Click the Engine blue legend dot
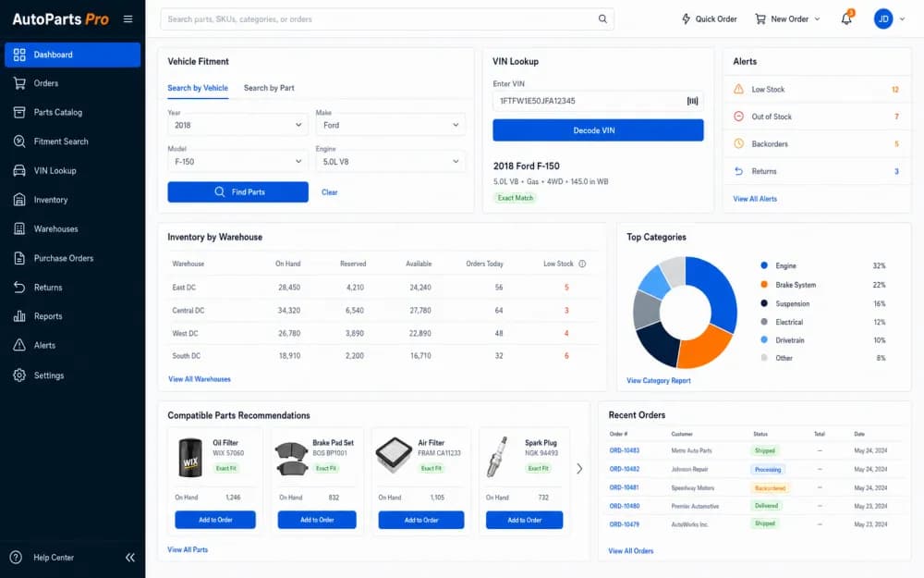924x578 pixels. (764, 265)
